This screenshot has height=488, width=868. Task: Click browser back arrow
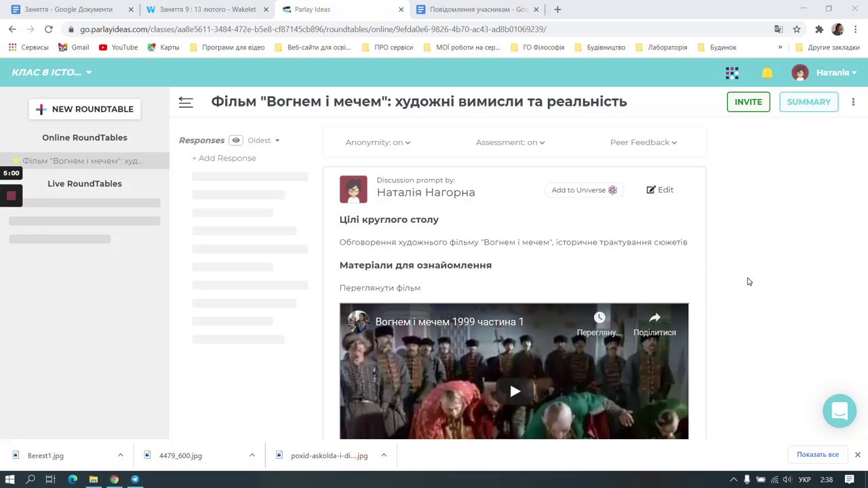[x=12, y=29]
